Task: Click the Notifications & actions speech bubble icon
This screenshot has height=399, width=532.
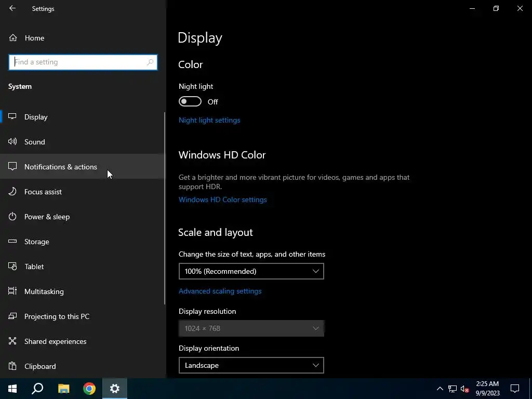Action: coord(12,166)
